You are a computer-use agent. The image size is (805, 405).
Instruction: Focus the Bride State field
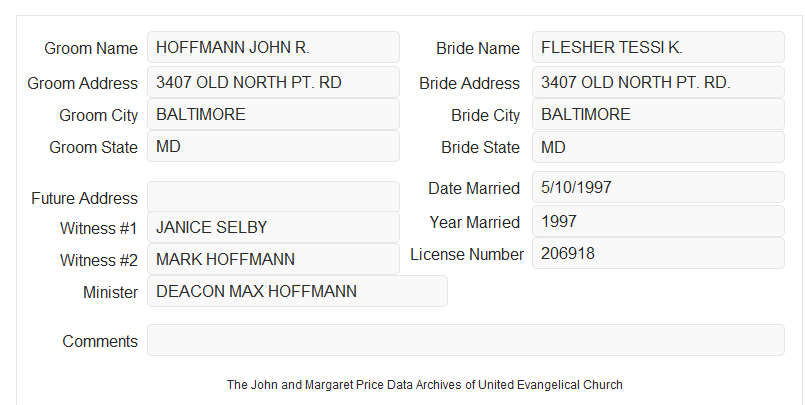pos(658,147)
